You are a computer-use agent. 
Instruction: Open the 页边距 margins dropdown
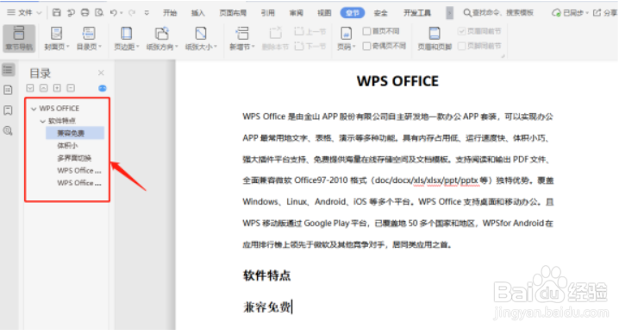127,38
